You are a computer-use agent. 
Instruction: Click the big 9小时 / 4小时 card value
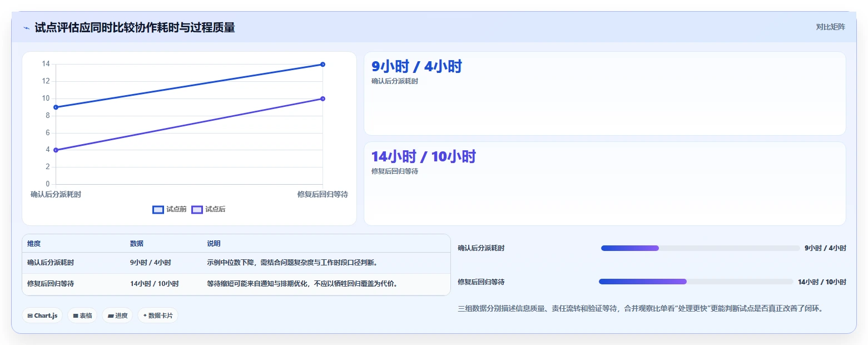point(416,66)
